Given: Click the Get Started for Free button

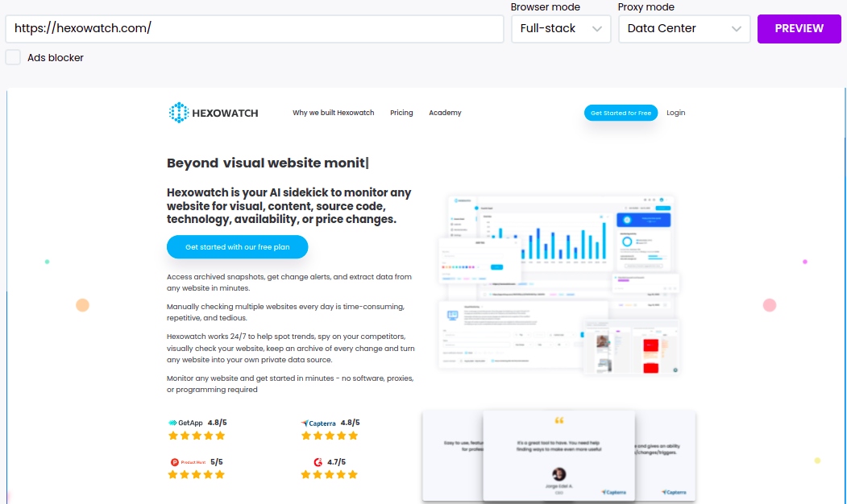Looking at the screenshot, I should (x=621, y=113).
